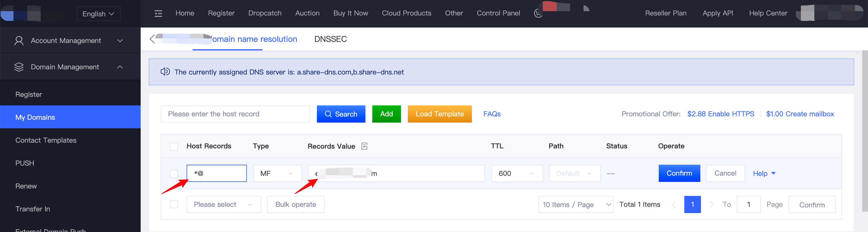Open the FAQs link
This screenshot has width=868, height=232.
(x=492, y=114)
